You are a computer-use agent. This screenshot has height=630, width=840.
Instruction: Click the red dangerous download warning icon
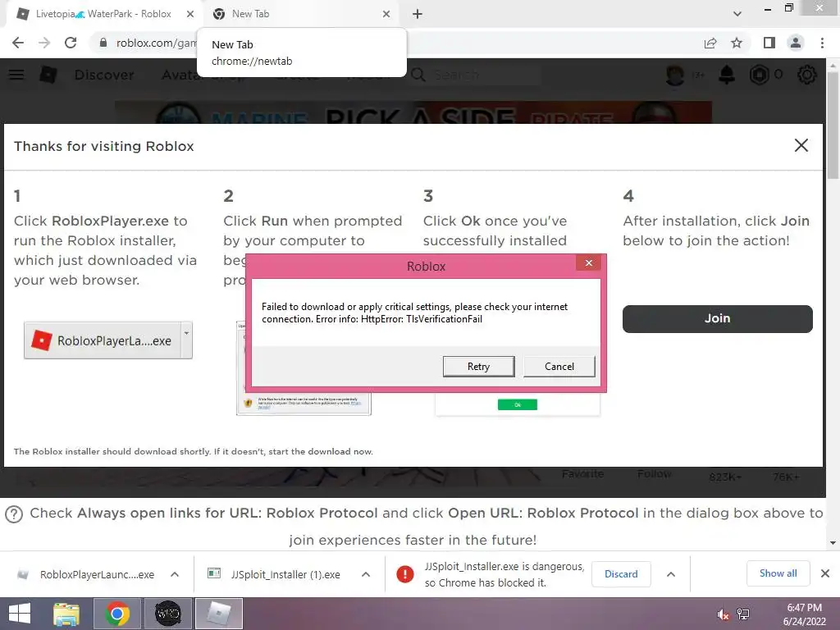click(x=405, y=574)
